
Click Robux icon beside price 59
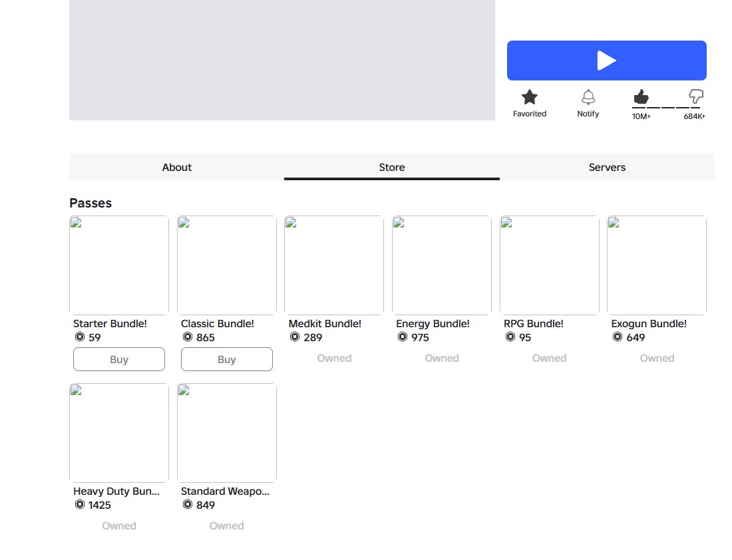80,337
